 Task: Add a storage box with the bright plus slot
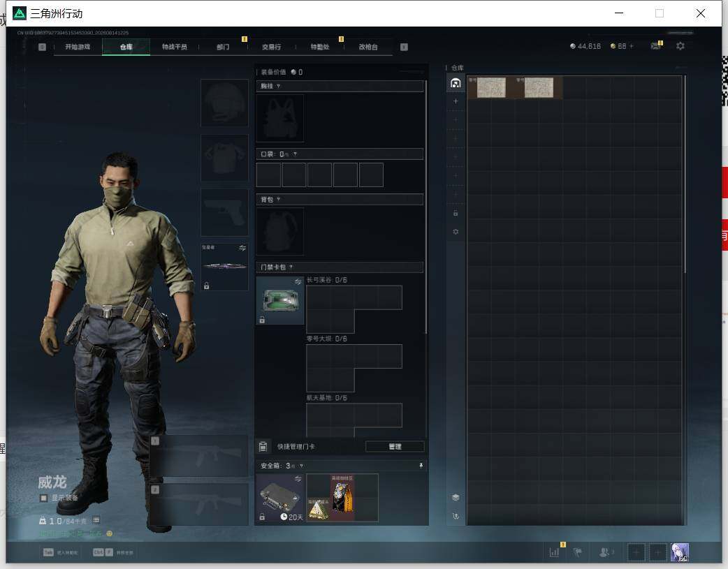coord(456,101)
